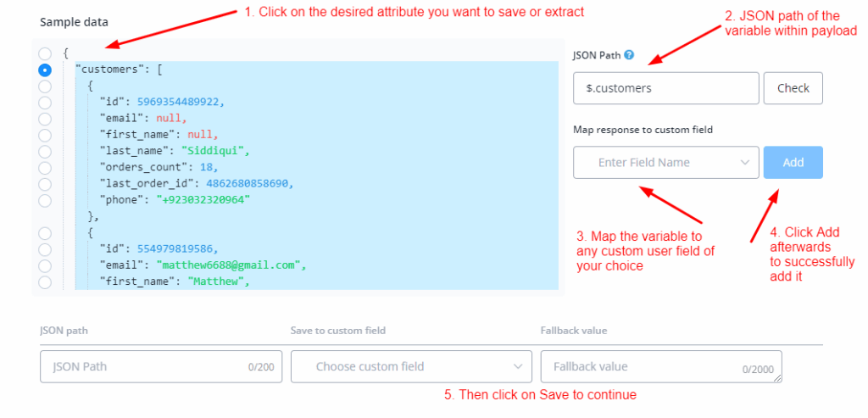Focus the $.customers JSON Path field

point(665,88)
